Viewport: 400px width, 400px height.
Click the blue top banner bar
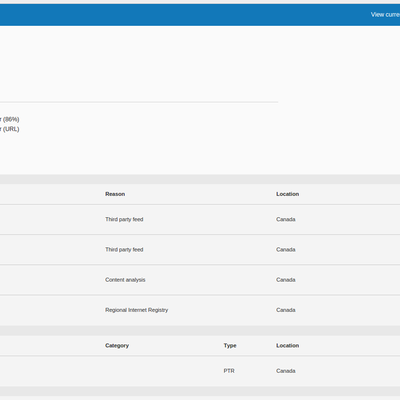pos(200,15)
